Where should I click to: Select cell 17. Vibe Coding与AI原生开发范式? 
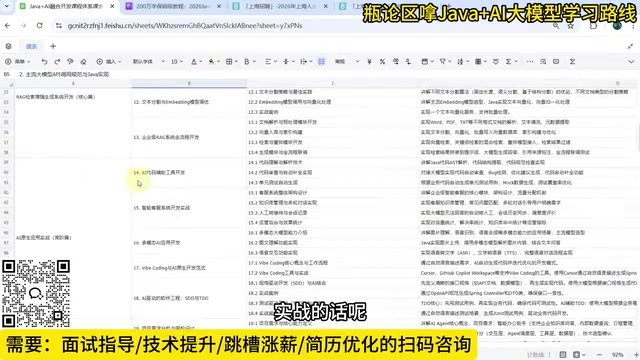(x=189, y=268)
